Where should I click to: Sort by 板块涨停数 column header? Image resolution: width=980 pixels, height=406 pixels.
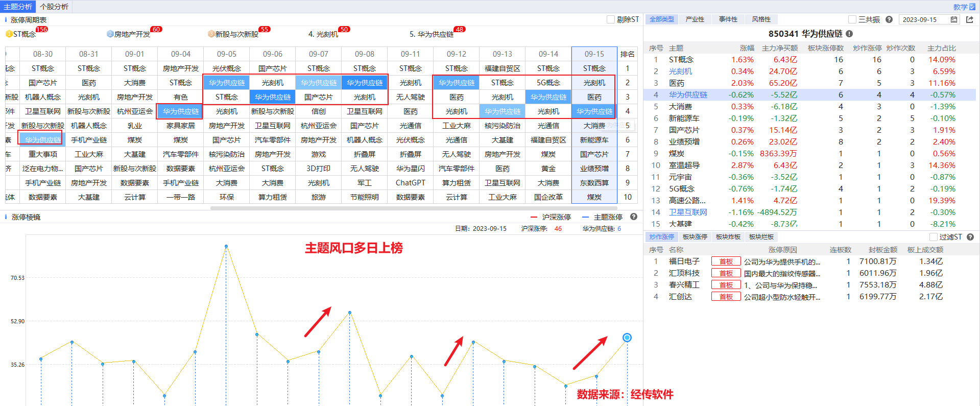click(826, 48)
